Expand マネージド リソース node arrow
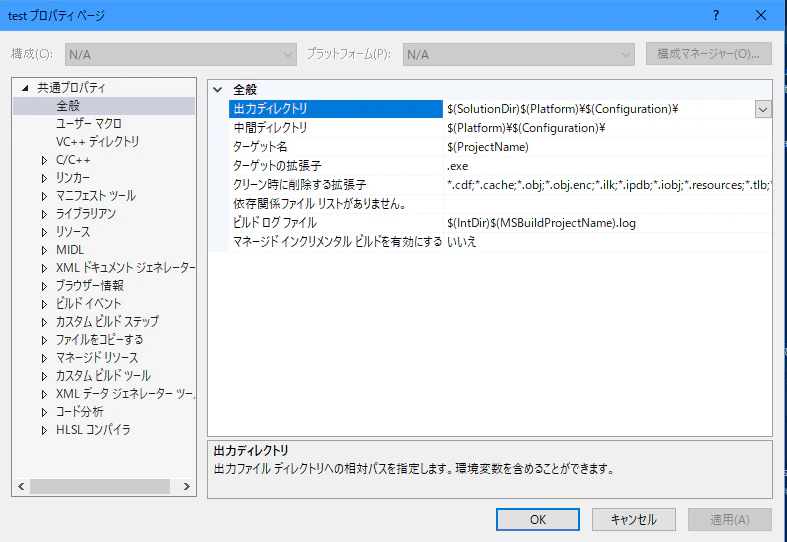The height and width of the screenshot is (542, 787). click(x=45, y=358)
